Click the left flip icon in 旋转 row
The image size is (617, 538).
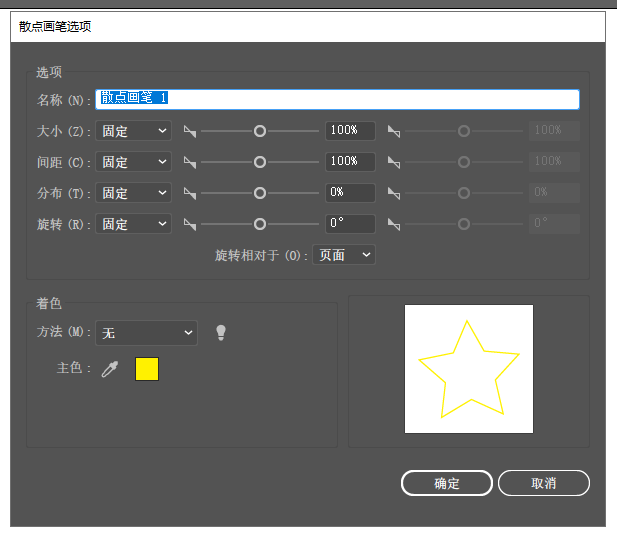[x=190, y=224]
